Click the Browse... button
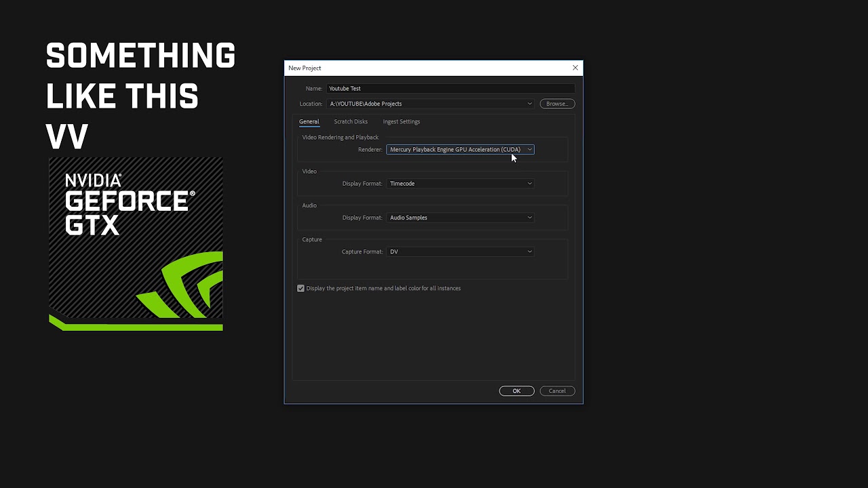Screen dimensions: 868x488 [557, 104]
